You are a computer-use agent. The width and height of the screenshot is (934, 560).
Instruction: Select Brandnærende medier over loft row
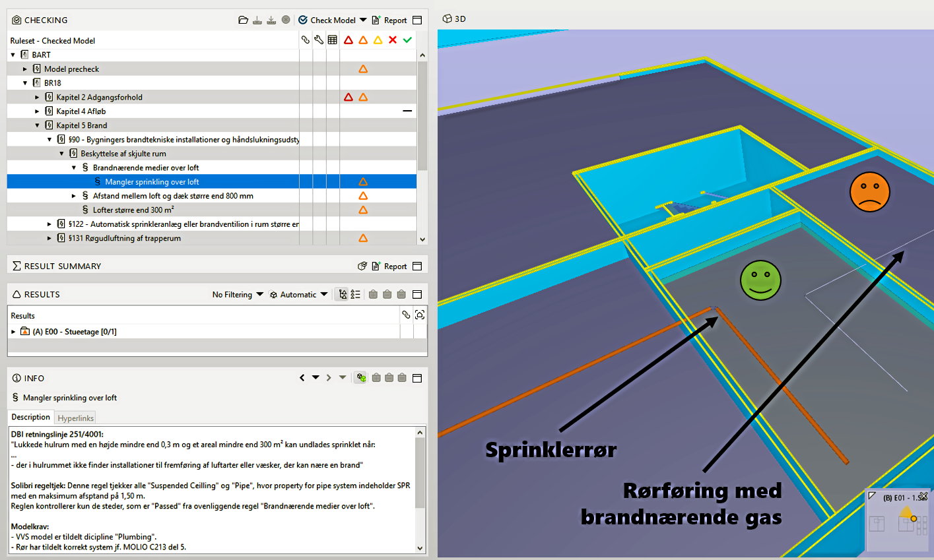pos(212,168)
